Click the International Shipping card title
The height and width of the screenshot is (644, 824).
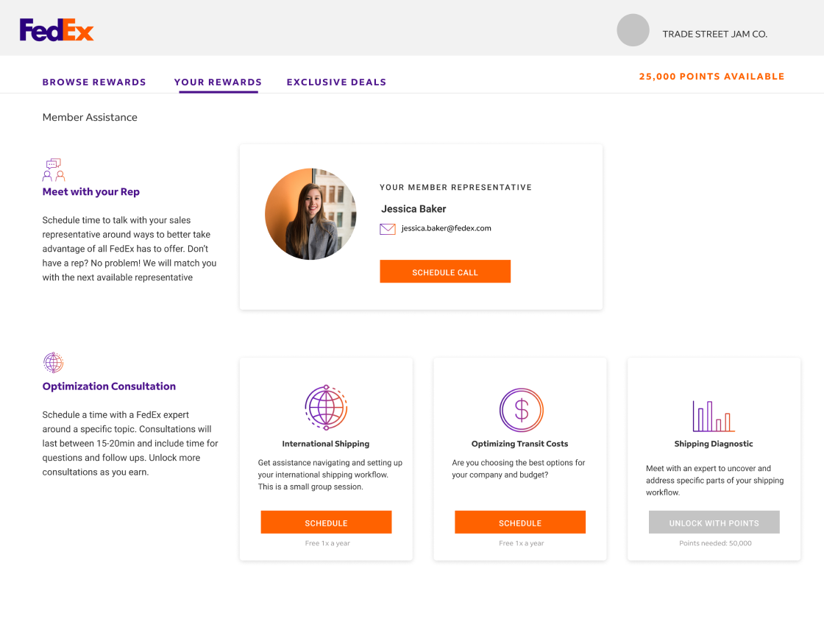click(326, 444)
